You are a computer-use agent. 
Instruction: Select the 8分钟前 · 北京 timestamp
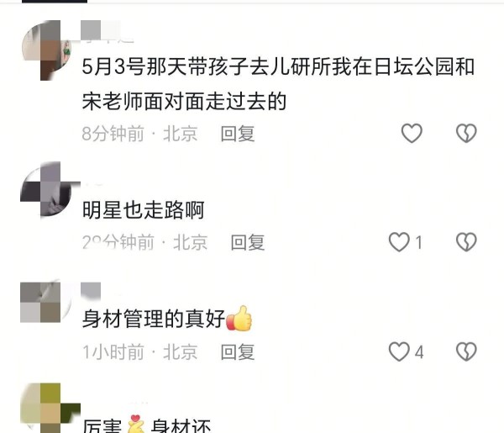point(139,134)
